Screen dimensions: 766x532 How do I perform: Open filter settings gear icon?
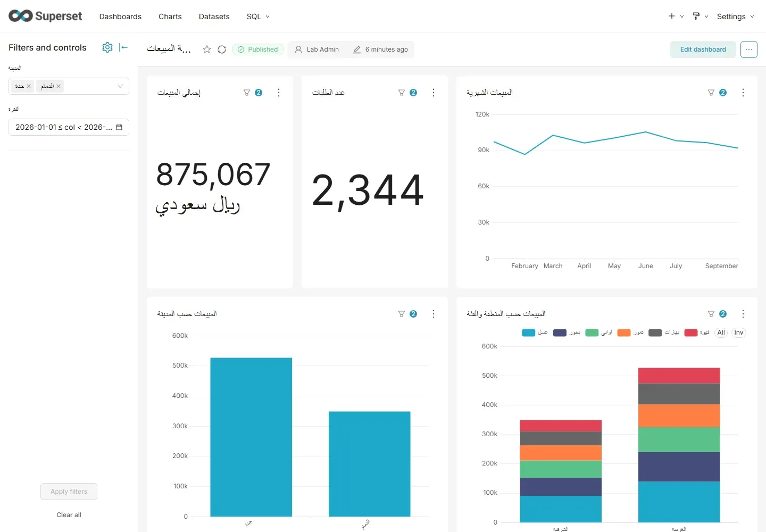[107, 47]
